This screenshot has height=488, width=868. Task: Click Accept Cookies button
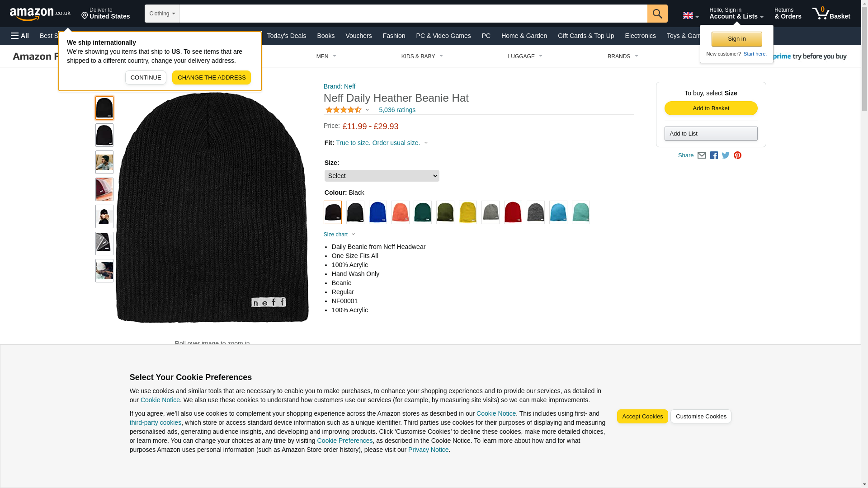pos(642,417)
